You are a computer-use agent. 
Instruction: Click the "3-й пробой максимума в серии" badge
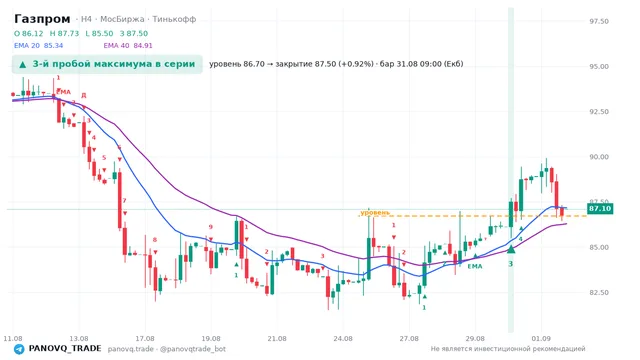[107, 64]
